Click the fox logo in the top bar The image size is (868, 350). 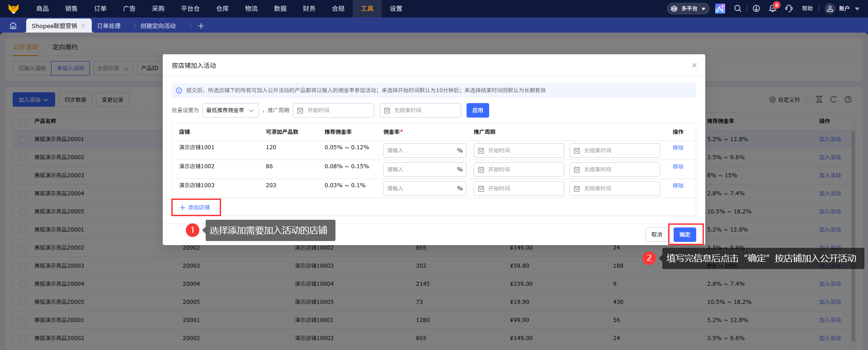coord(14,9)
